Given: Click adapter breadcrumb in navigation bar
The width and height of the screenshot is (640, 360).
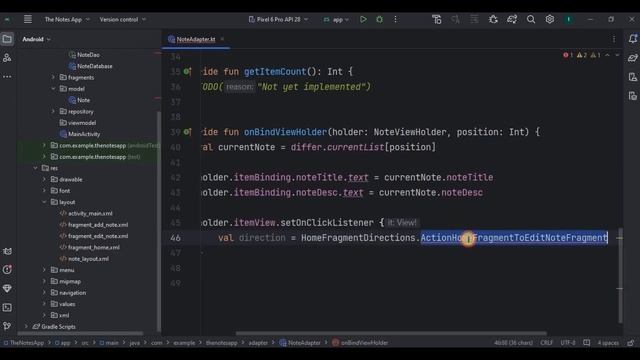Looking at the screenshot, I should 258,343.
